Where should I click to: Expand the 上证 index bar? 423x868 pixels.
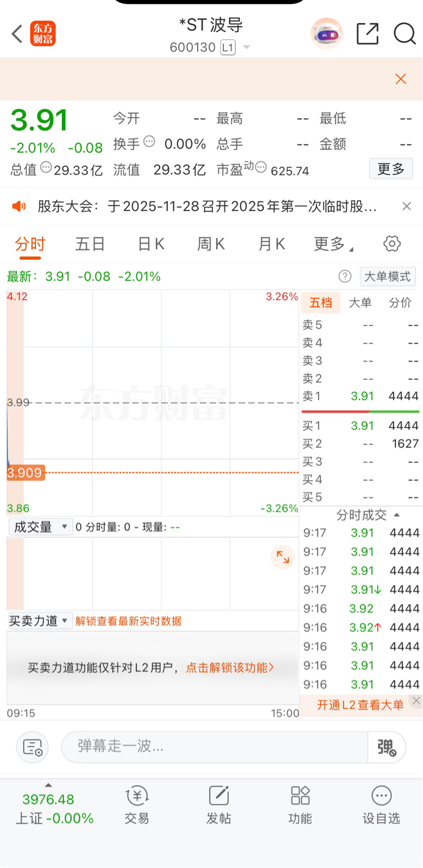pos(48,785)
